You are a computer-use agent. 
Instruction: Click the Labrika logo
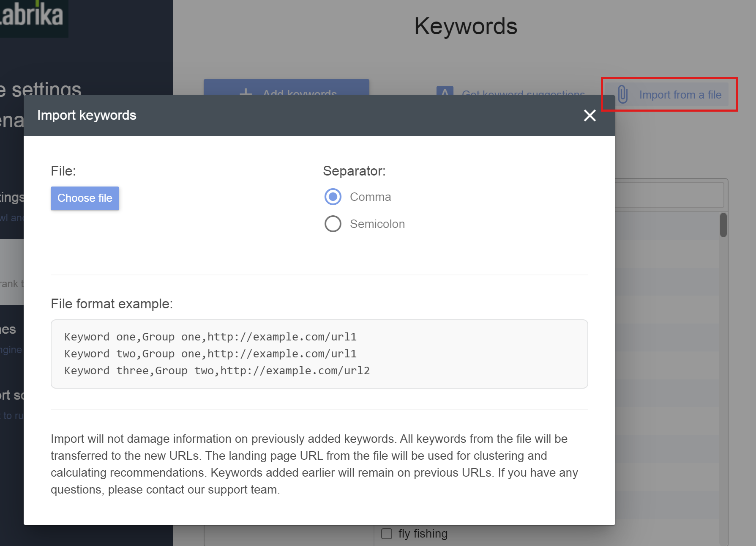coord(32,15)
